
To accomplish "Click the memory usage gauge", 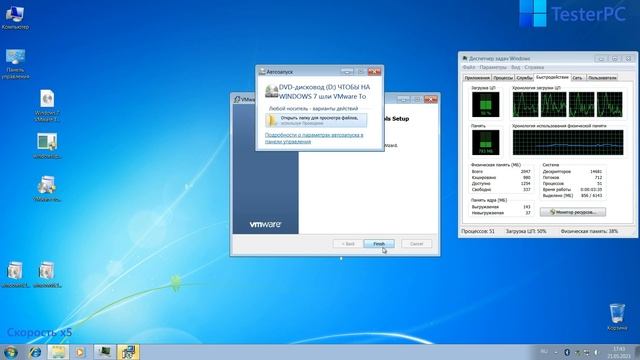I will [x=486, y=142].
